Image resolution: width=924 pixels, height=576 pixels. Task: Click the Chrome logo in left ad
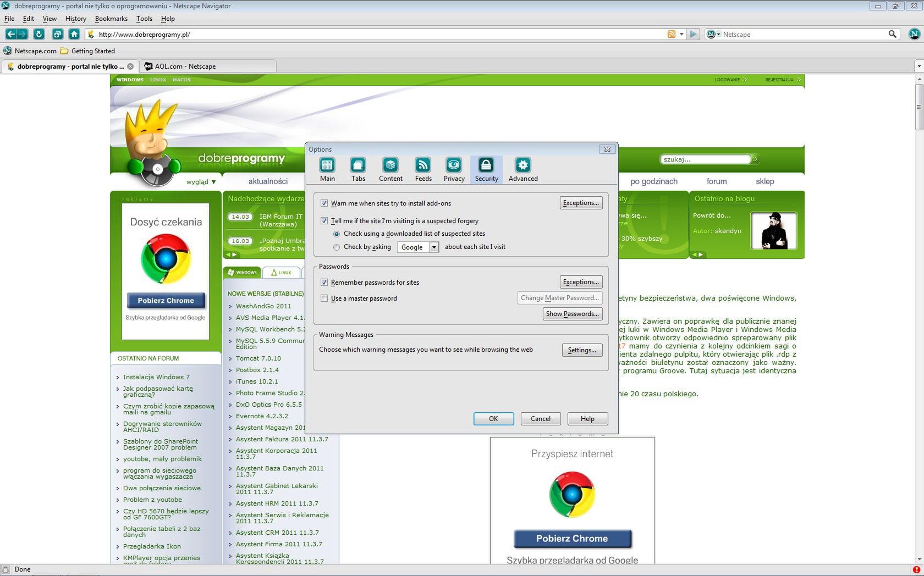point(166,258)
